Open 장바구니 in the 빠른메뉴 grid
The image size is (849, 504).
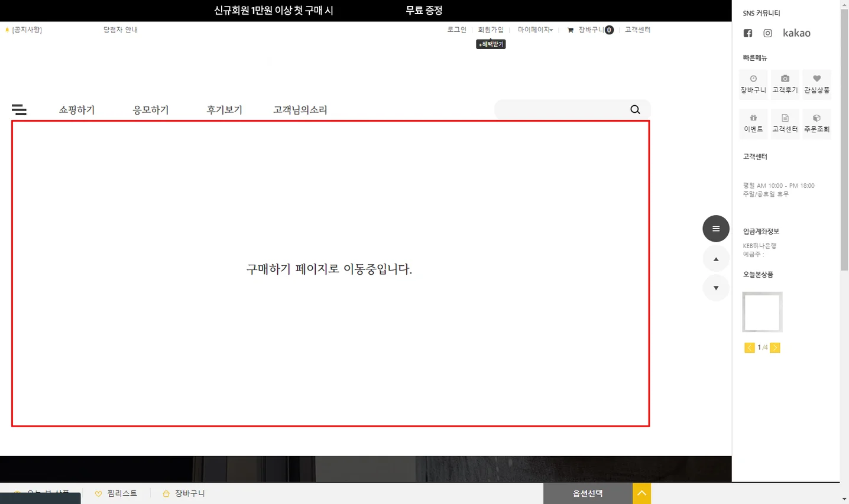[x=753, y=84]
